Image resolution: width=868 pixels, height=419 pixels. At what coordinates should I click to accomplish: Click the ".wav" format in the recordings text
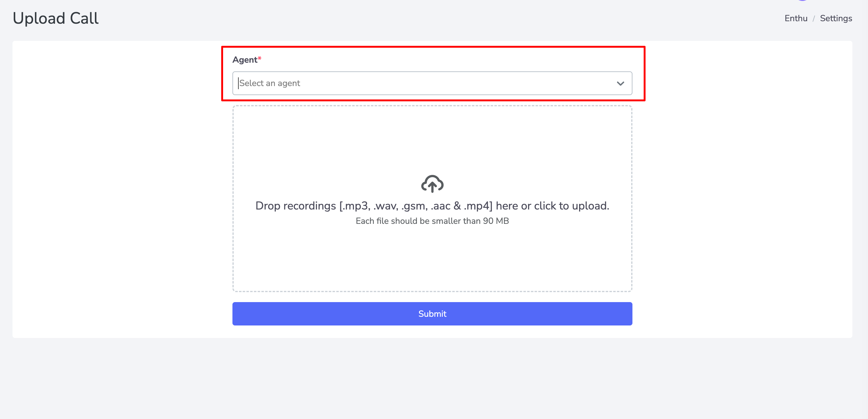(386, 206)
